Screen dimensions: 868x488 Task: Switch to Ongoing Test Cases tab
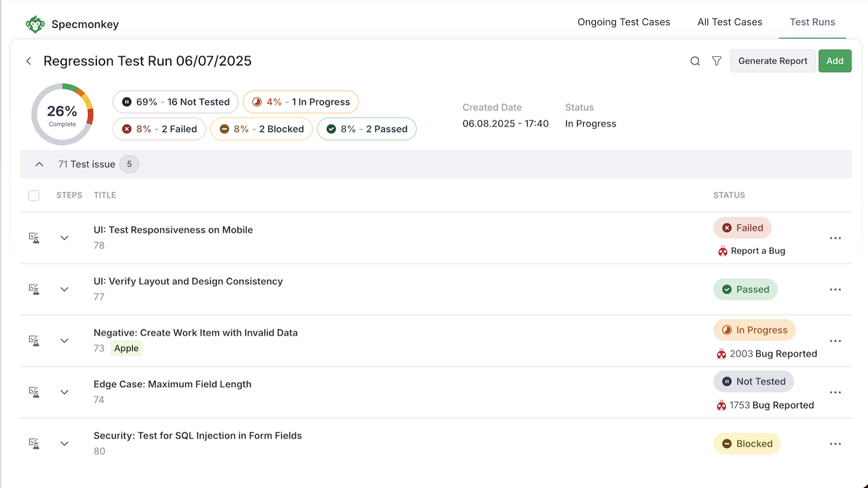click(x=624, y=22)
